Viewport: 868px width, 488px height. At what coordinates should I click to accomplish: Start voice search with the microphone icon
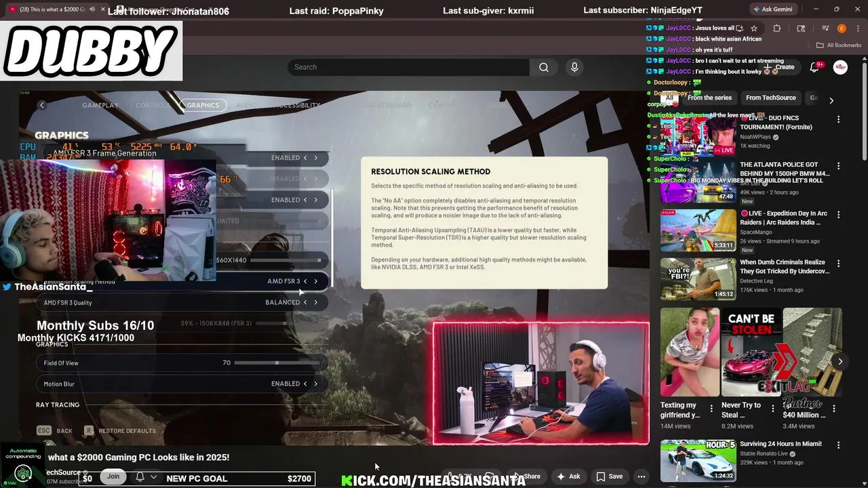coord(574,67)
